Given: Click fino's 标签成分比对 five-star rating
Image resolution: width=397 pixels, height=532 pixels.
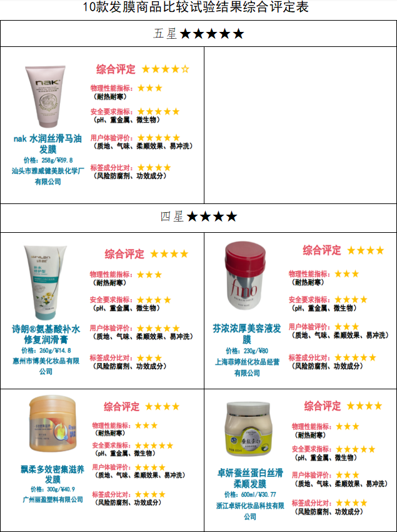Looking at the screenshot, I should coord(355,357).
